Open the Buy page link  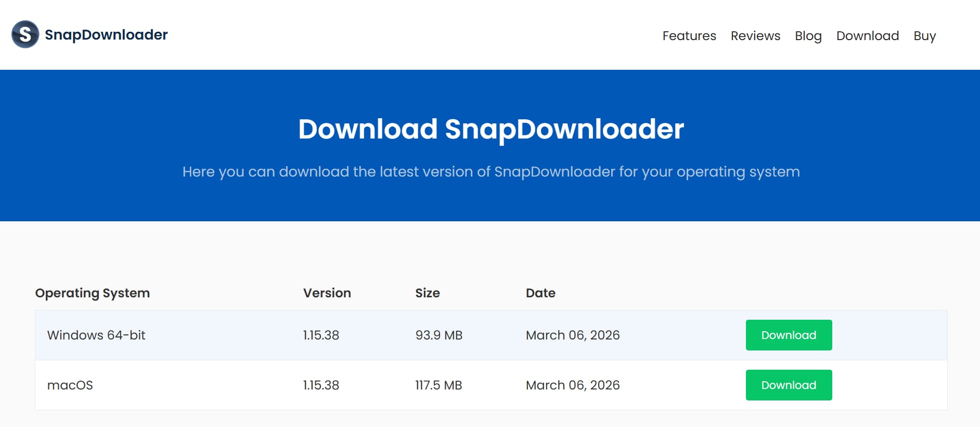click(x=924, y=36)
